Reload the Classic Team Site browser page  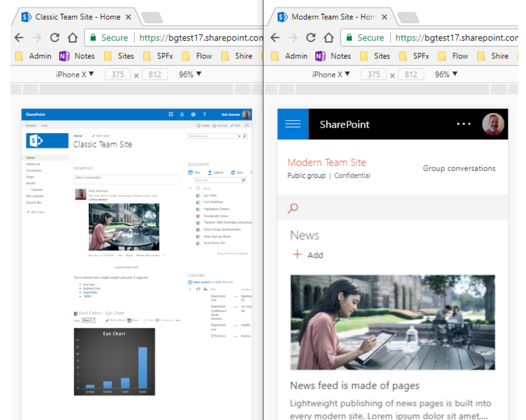[x=54, y=37]
